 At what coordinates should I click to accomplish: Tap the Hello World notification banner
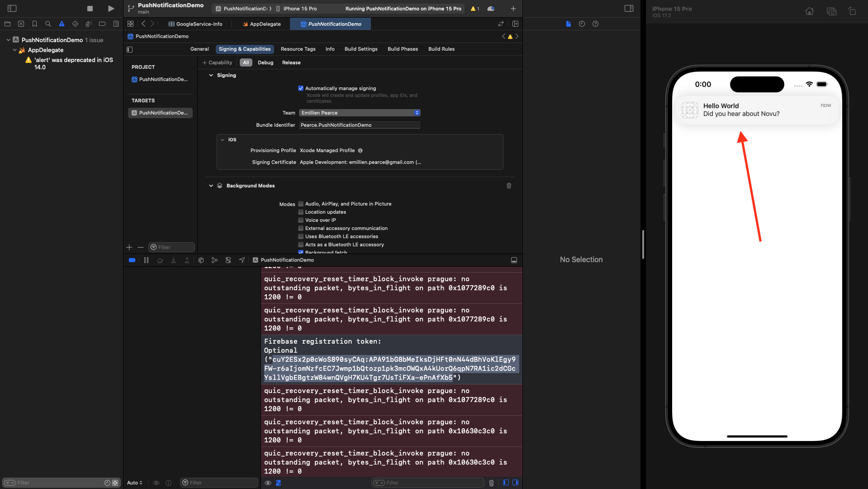[x=757, y=110]
